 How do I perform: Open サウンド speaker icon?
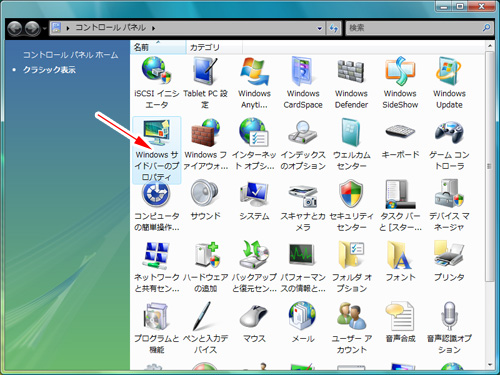[x=205, y=193]
